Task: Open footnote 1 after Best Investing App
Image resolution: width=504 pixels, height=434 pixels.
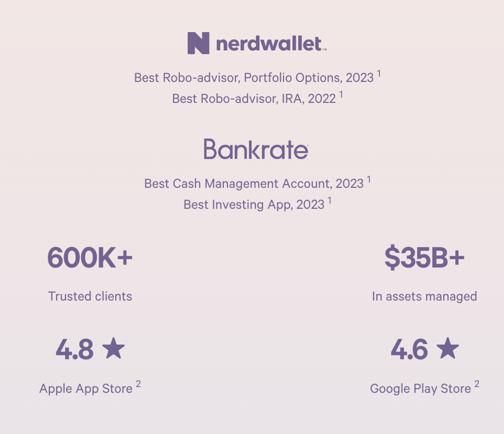Action: pos(329,200)
